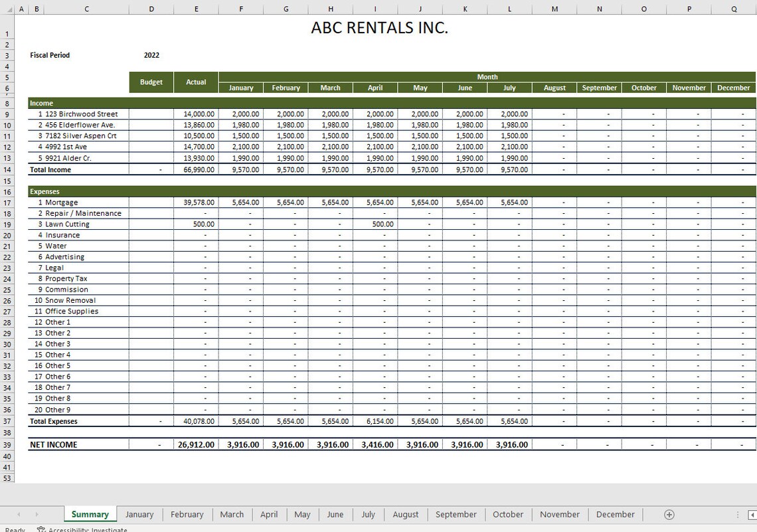Click the previous-sheet navigation arrow
Image resolution: width=757 pixels, height=532 pixels.
(18, 514)
